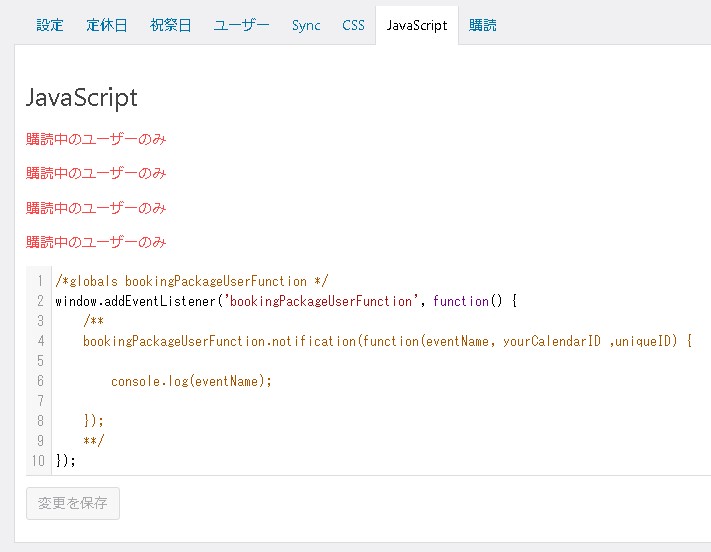Switch to the CSS tab
The image size is (711, 552).
tap(353, 25)
